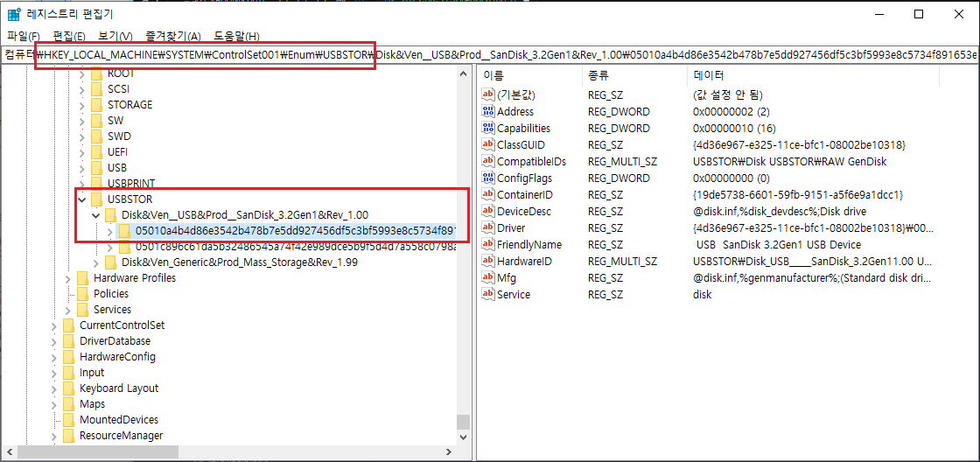980x462 pixels.
Task: Select the ResourceManager folder icon
Action: (69, 435)
